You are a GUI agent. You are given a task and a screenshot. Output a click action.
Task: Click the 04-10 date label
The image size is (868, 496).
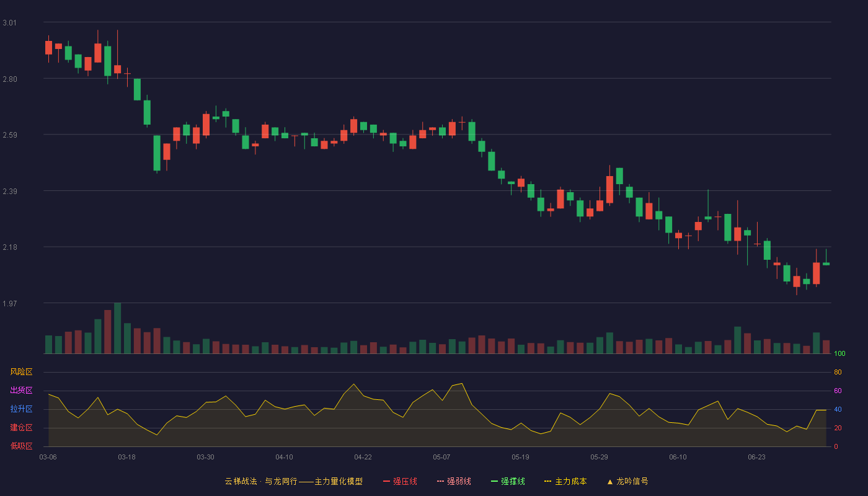coord(284,457)
